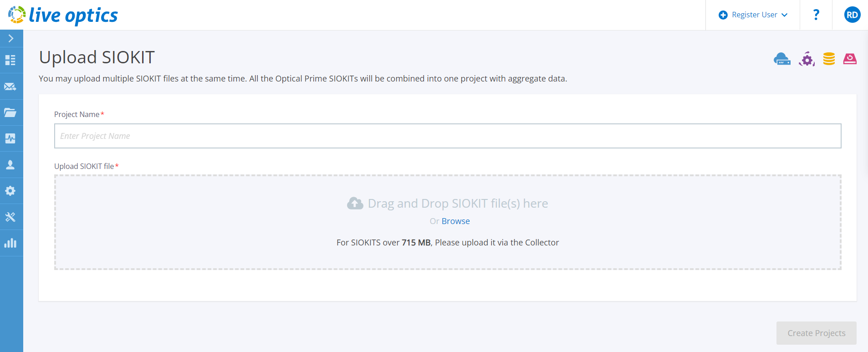The image size is (868, 352).
Task: Click the yellow database stack icon
Action: (829, 59)
